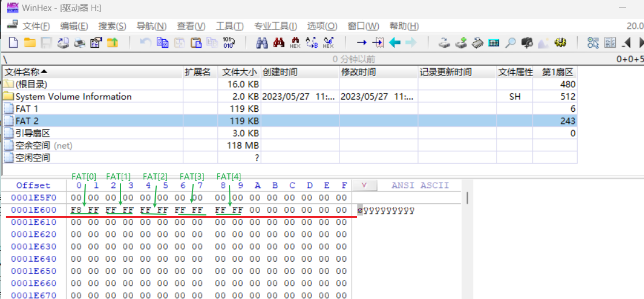Screen dimensions: 644x299
Task: Open the 查看(V) menu
Action: click(191, 27)
